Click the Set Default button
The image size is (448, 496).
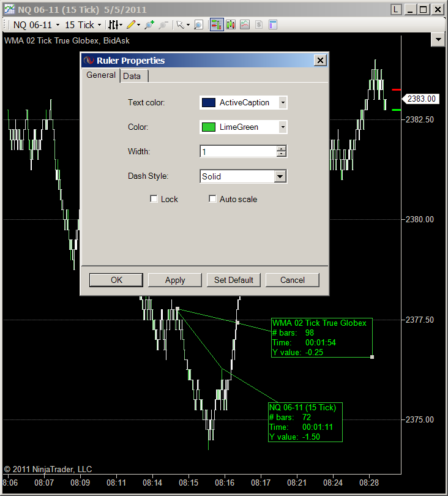pyautogui.click(x=234, y=280)
